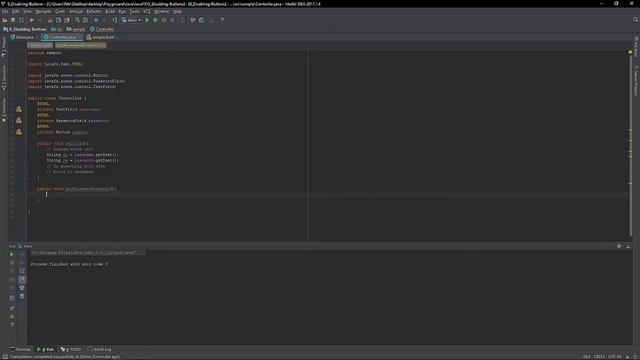640x360 pixels.
Task: Click the Back navigation arrow in toolbar
Action: (96, 20)
